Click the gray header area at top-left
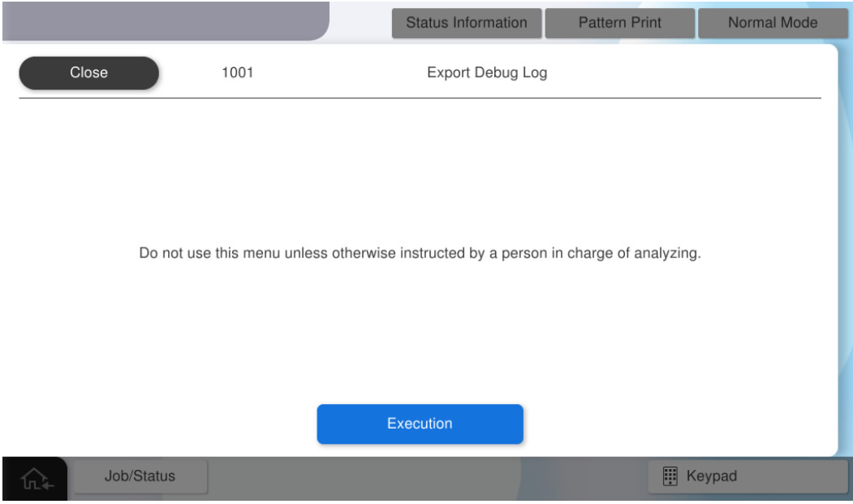853x504 pixels. 162,19
